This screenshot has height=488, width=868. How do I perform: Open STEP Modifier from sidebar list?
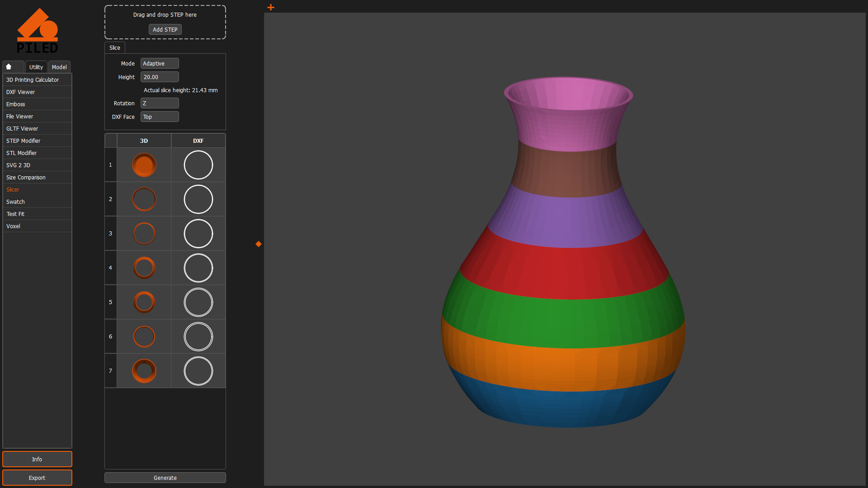(x=24, y=141)
